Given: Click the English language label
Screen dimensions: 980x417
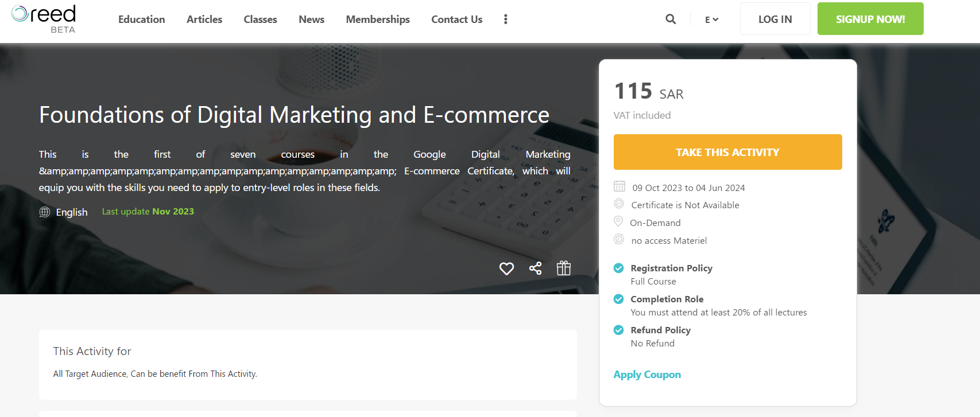Looking at the screenshot, I should pos(72,212).
